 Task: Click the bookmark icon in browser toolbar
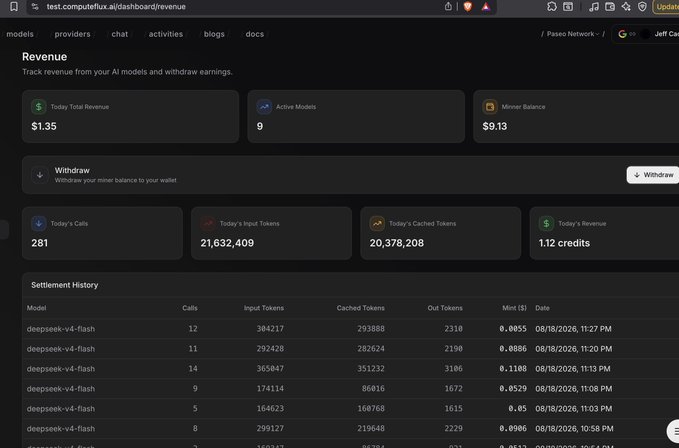pyautogui.click(x=14, y=6)
